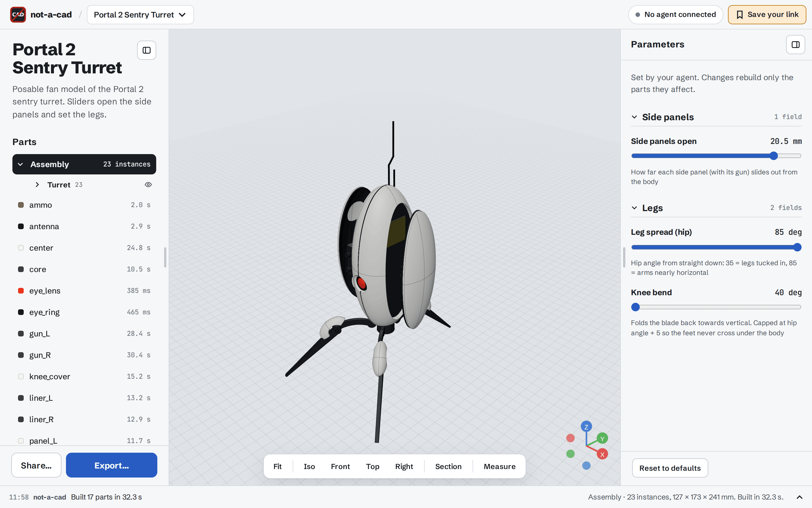Switch to Right view
Viewport: 812px width, 508px height.
pyautogui.click(x=404, y=466)
